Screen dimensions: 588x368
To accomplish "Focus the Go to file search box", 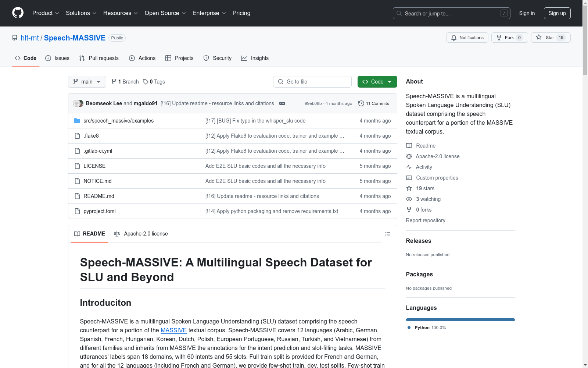I will pyautogui.click(x=312, y=82).
